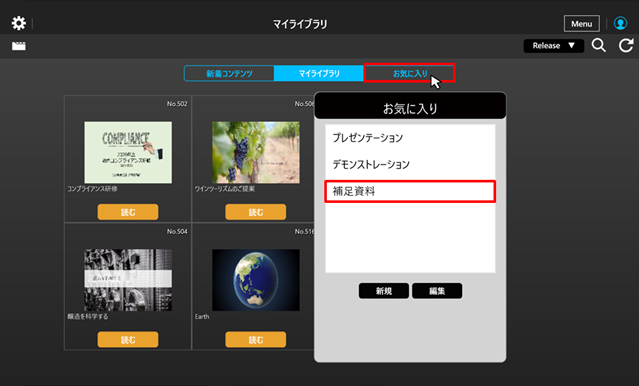Open the search magnifier icon
Viewport: 639px width, 386px height.
click(x=599, y=45)
